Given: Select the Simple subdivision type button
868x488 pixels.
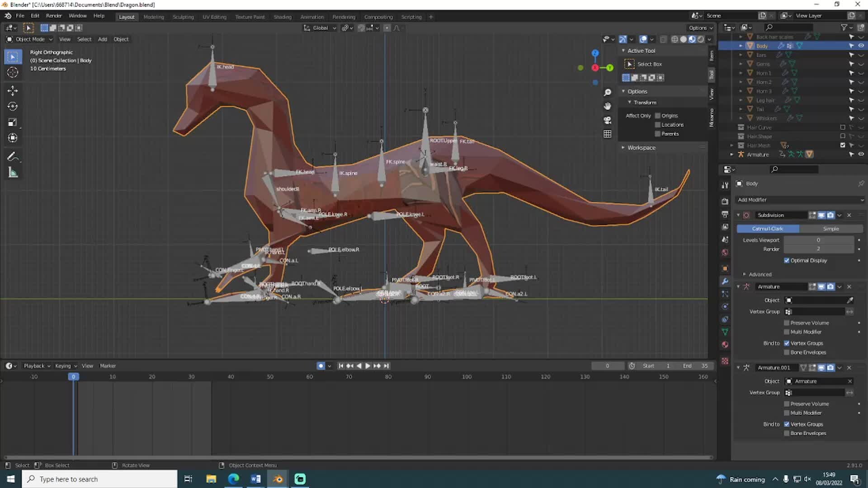Looking at the screenshot, I should coord(830,229).
